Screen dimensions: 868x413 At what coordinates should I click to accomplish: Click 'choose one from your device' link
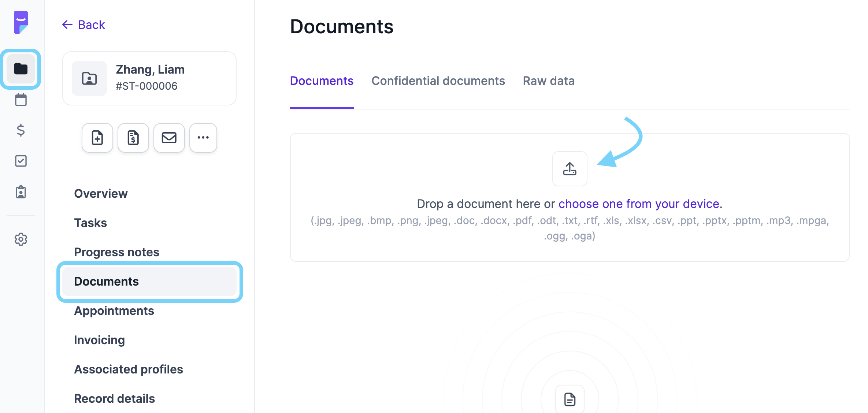(639, 204)
